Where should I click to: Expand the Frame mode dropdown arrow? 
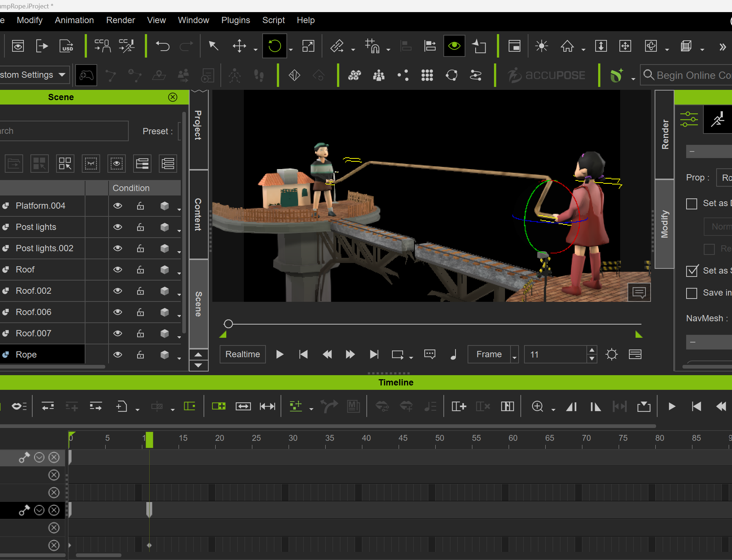click(515, 355)
